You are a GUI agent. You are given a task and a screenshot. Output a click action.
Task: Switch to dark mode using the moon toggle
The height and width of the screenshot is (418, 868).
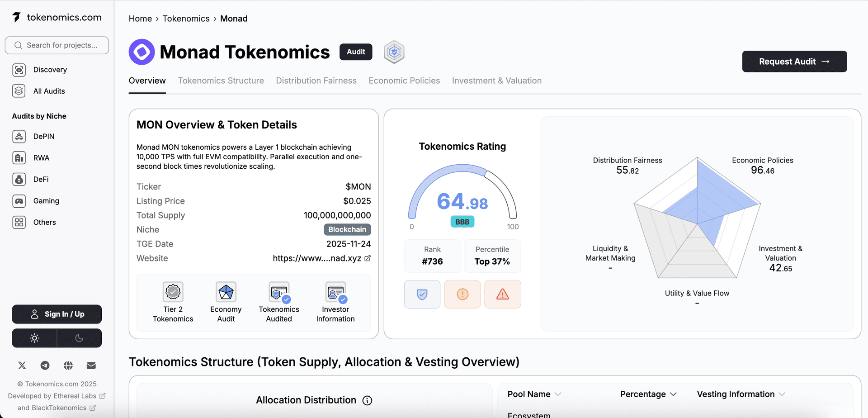(x=80, y=338)
